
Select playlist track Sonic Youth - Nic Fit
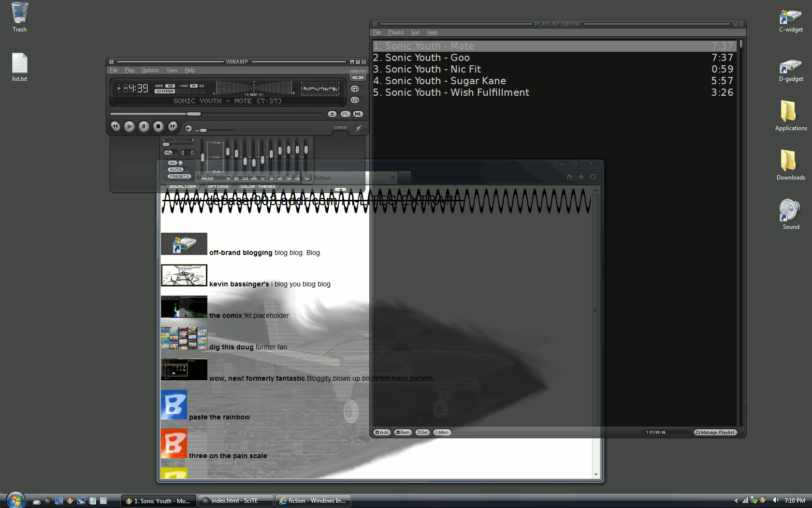point(554,69)
